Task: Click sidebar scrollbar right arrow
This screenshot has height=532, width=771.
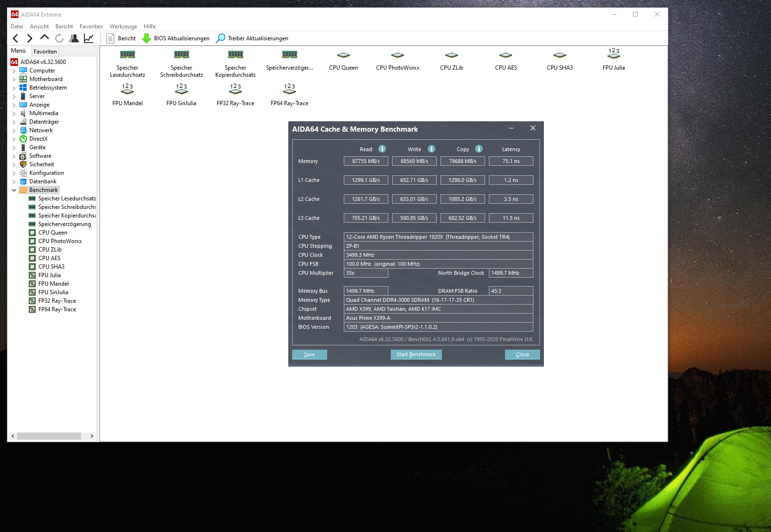Action: point(92,436)
